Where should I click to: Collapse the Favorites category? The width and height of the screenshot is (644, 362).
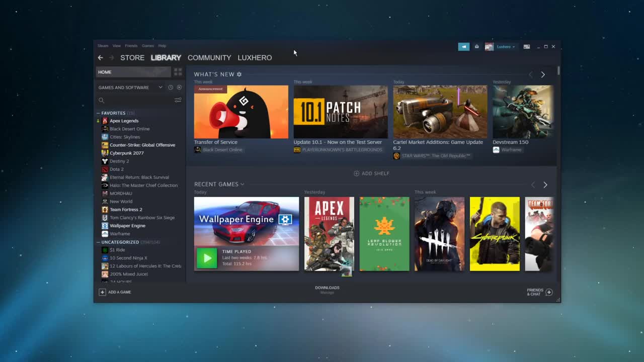point(98,113)
